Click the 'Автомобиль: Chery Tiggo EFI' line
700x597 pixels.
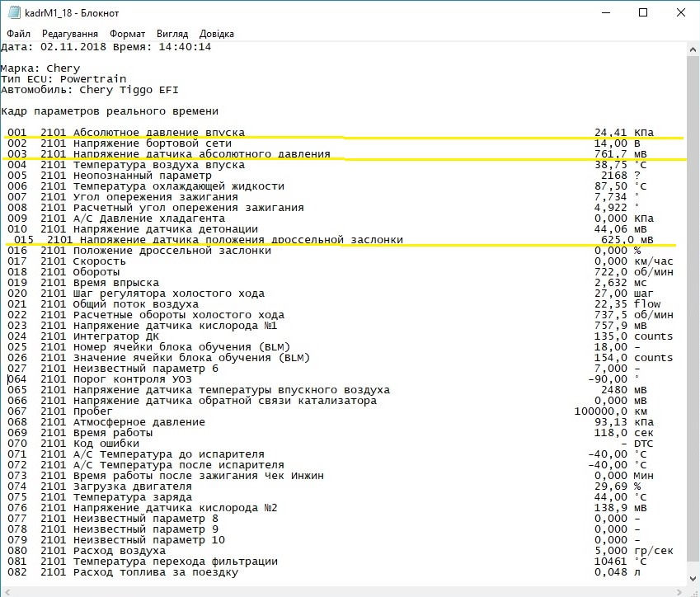click(89, 90)
